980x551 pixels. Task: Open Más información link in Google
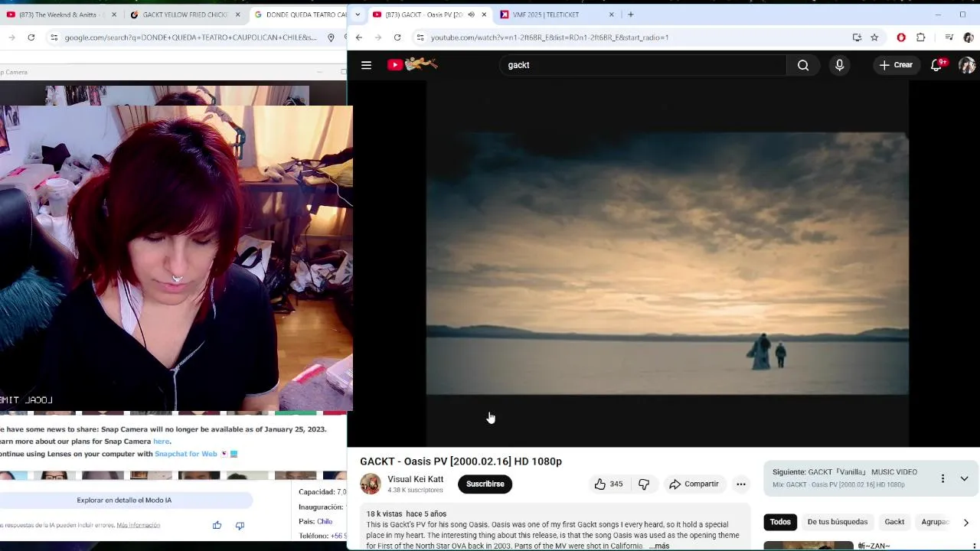(x=139, y=525)
